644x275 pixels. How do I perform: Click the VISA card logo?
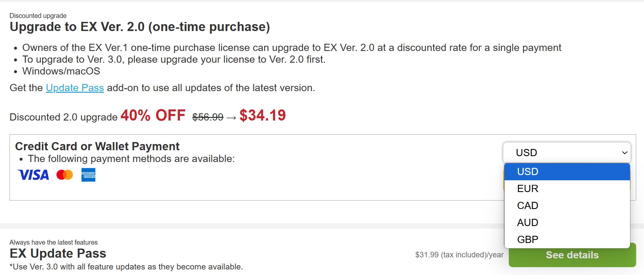33,175
